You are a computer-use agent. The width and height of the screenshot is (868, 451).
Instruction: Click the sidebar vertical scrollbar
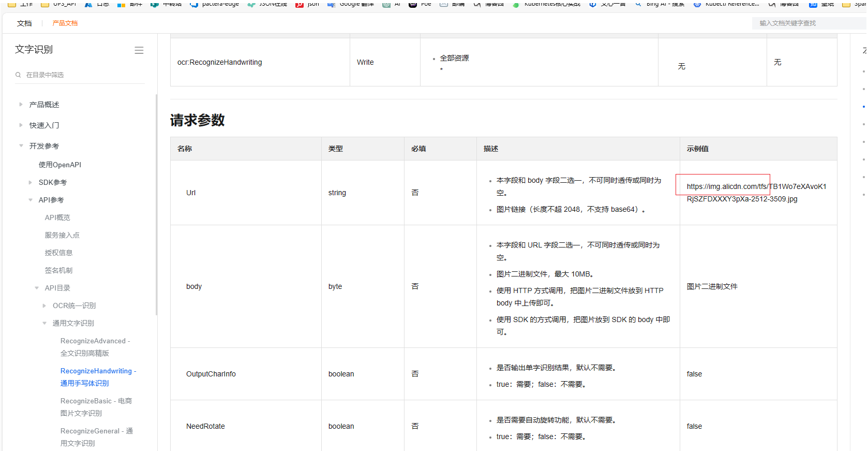pos(156,205)
